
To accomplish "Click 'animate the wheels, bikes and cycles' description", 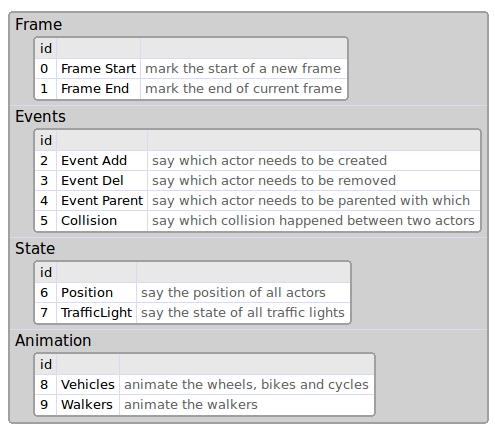I will coord(246,384).
